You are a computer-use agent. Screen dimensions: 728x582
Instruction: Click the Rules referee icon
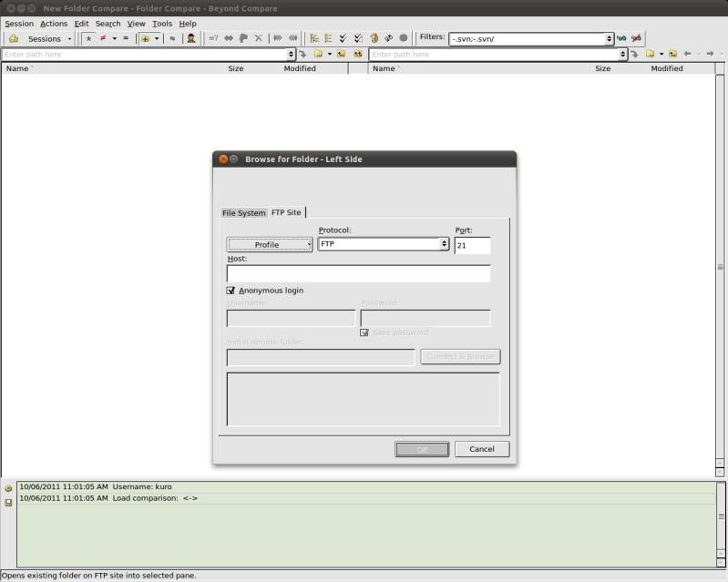[190, 38]
